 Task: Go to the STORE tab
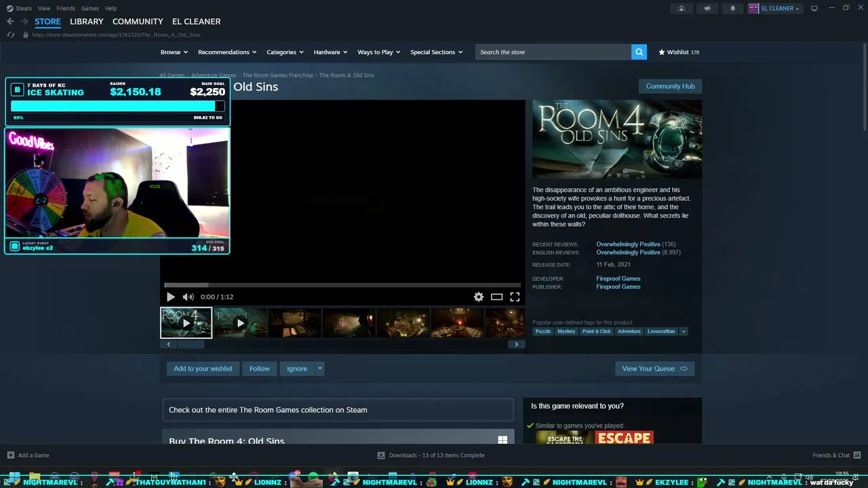pyautogui.click(x=47, y=22)
